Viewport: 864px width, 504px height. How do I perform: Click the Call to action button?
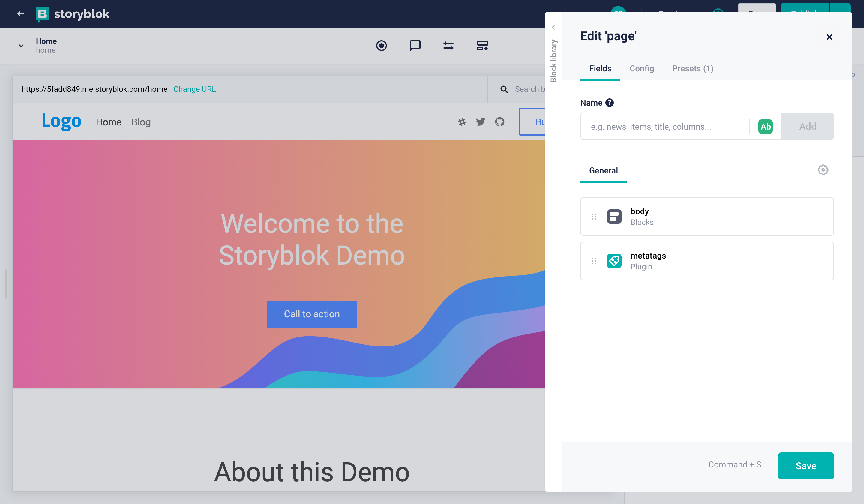click(x=312, y=314)
